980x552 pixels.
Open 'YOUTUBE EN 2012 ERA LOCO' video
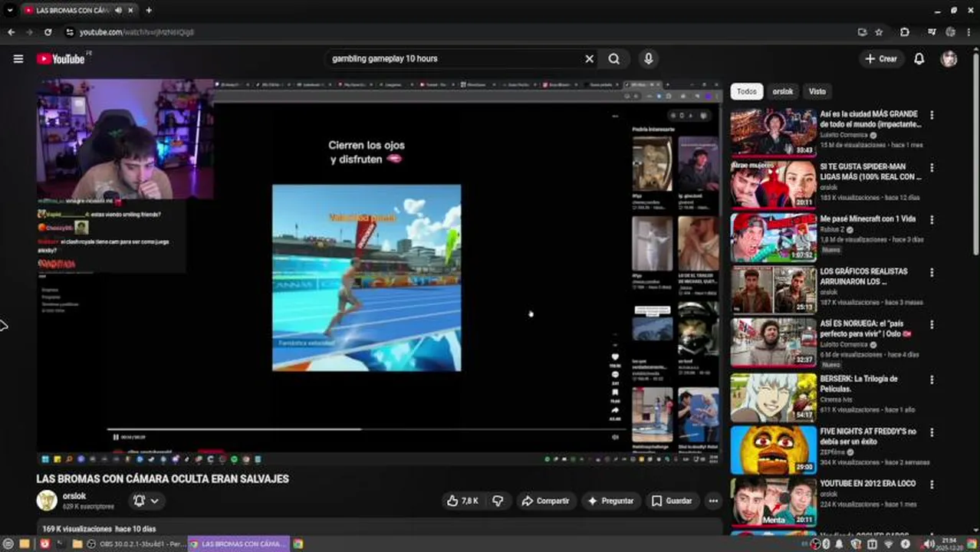coord(867,484)
